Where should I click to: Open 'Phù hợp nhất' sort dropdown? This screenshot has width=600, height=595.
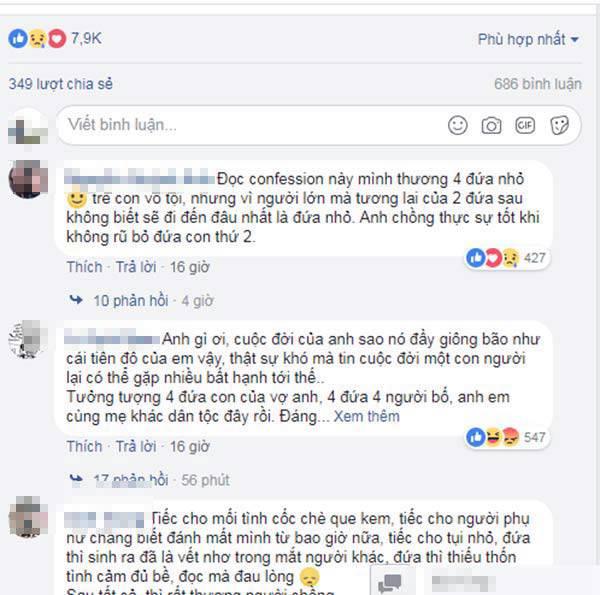528,39
